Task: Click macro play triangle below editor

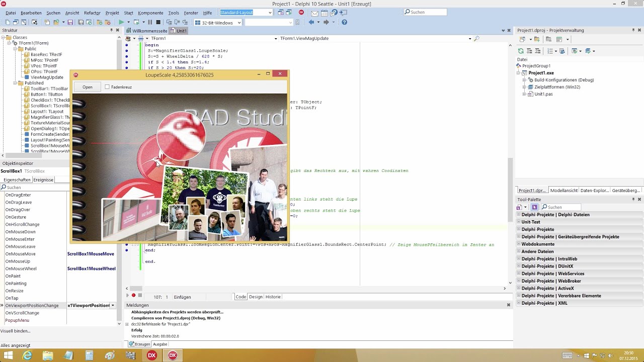Action: pyautogui.click(x=127, y=296)
